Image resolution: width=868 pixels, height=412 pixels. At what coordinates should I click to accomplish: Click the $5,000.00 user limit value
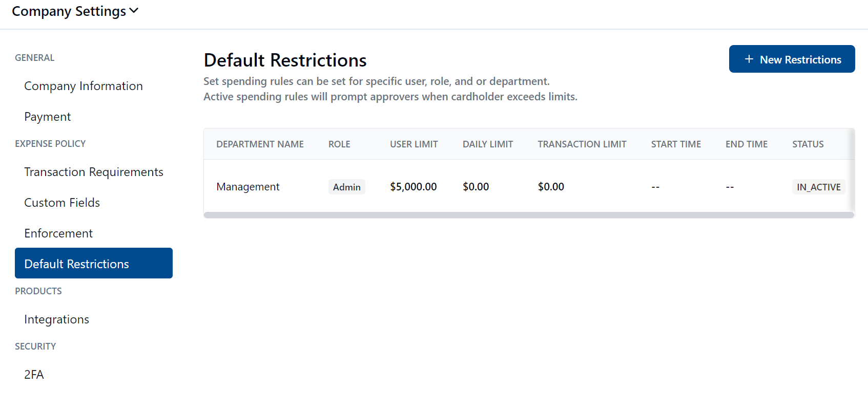click(x=413, y=187)
